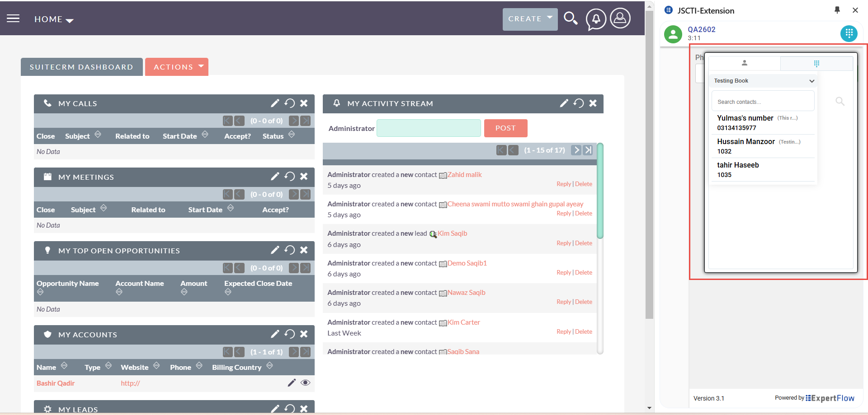The image size is (868, 415).
Task: Open the notifications bell icon
Action: (x=596, y=19)
